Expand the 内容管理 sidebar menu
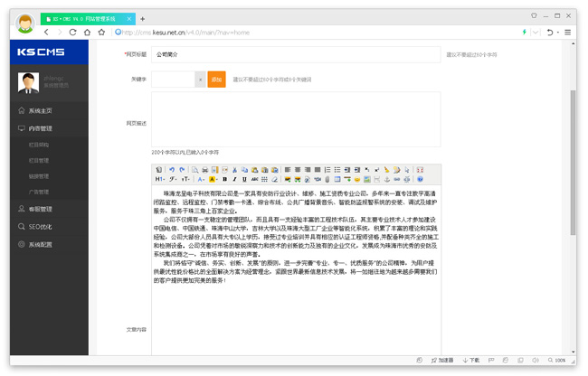 point(40,128)
